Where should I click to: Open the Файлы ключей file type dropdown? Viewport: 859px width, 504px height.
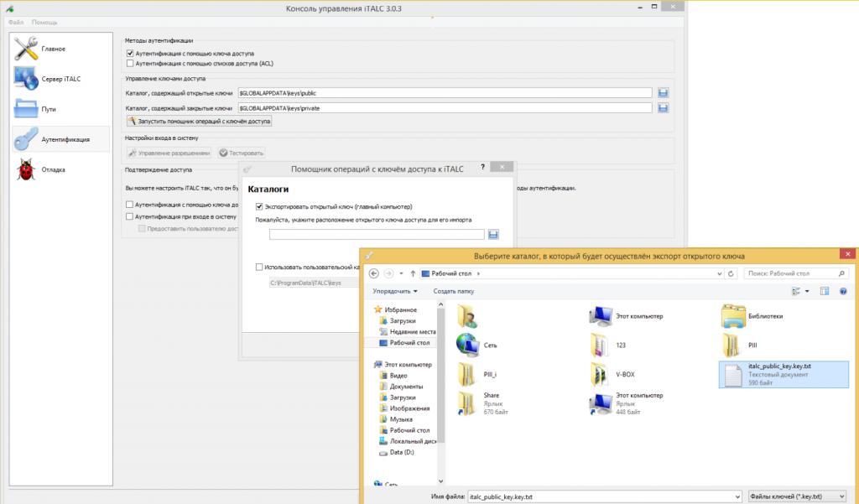tap(797, 497)
